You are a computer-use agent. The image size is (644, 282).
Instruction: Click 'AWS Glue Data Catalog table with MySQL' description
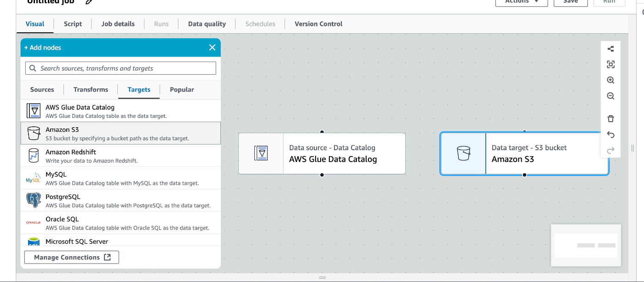pyautogui.click(x=122, y=183)
